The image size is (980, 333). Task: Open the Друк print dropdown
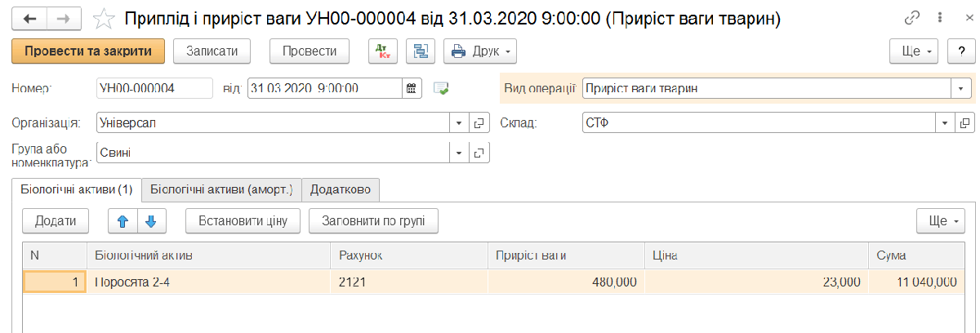click(x=480, y=51)
